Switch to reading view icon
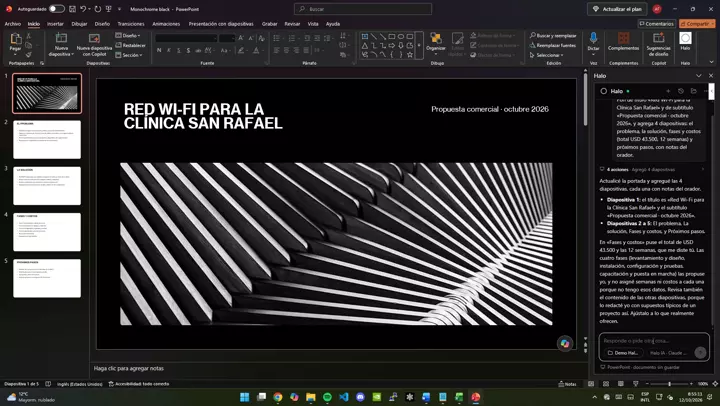The width and height of the screenshot is (720, 406). coord(621,384)
